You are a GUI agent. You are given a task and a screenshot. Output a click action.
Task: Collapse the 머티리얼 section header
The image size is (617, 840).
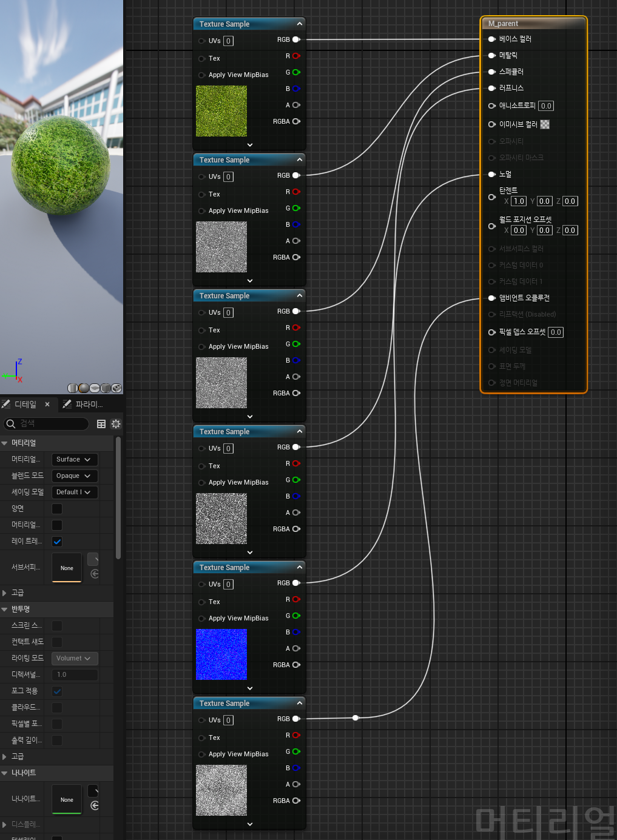[x=57, y=443]
